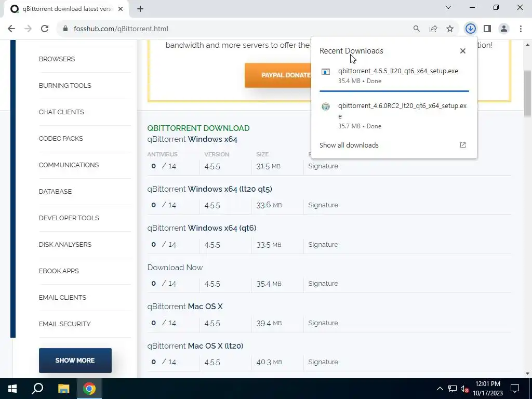Open the network tray icon
The width and height of the screenshot is (532, 399).
(x=453, y=389)
